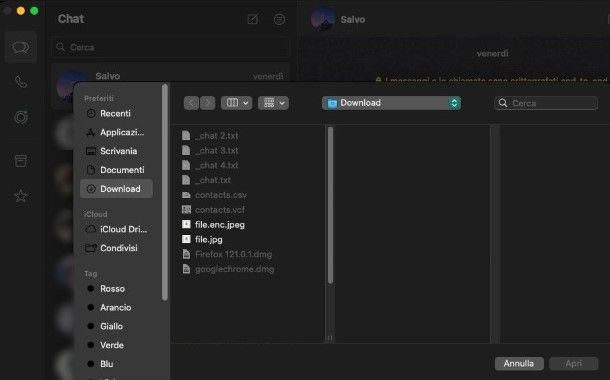610x380 pixels.
Task: Click contacts.vcf in the file list
Action: (x=220, y=210)
